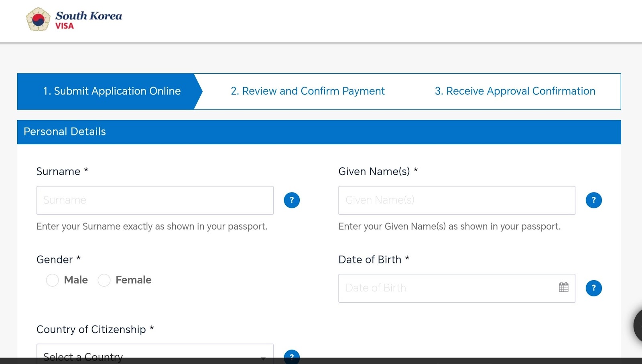Click the Personal Details section header

click(x=319, y=132)
